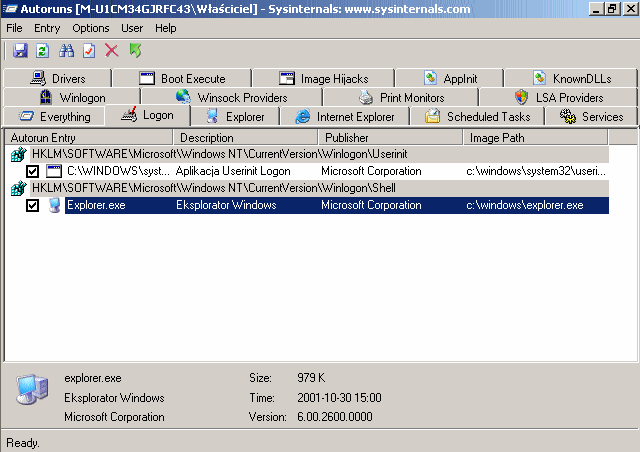Open the User menu
This screenshot has width=640, height=452.
coord(132,28)
